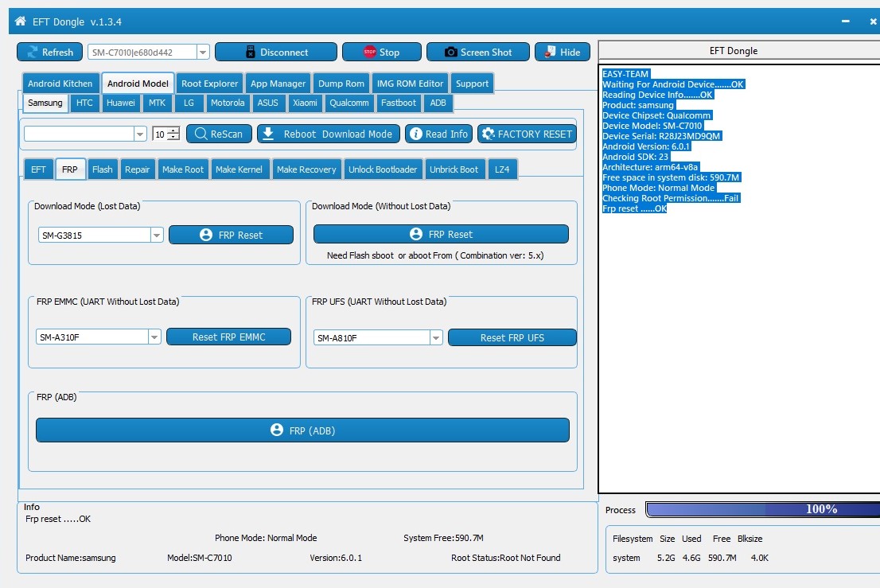The height and width of the screenshot is (588, 880).
Task: Select the HTC brand tab
Action: pos(84,103)
